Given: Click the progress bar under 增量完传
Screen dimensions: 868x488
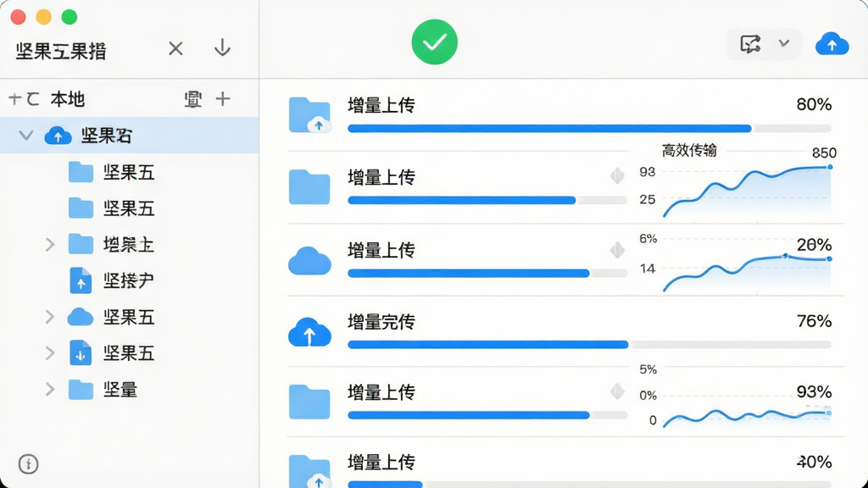Looking at the screenshot, I should click(590, 345).
